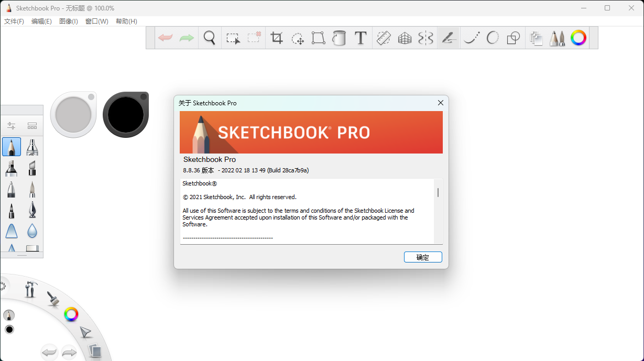The height and width of the screenshot is (361, 644).
Task: Click the lagoon current pencil brush indicator
Action: click(x=9, y=315)
